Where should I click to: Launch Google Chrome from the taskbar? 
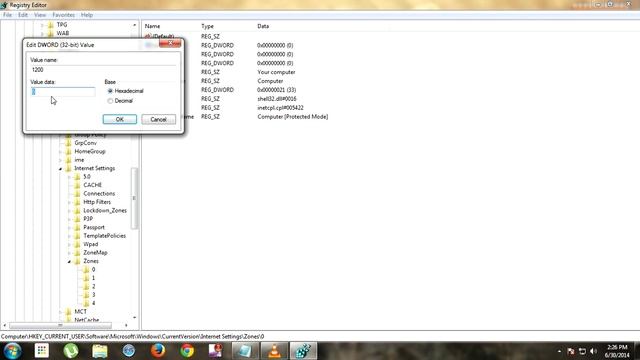[x=187, y=351]
